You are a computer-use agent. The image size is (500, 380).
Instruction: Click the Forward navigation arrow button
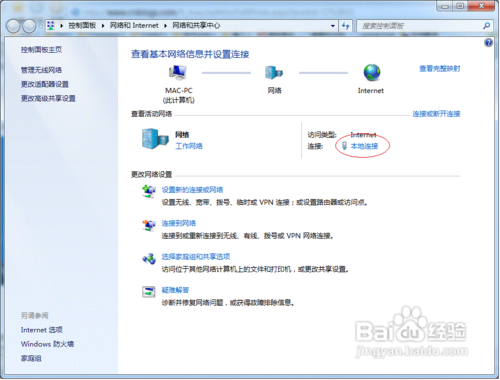pyautogui.click(x=29, y=26)
